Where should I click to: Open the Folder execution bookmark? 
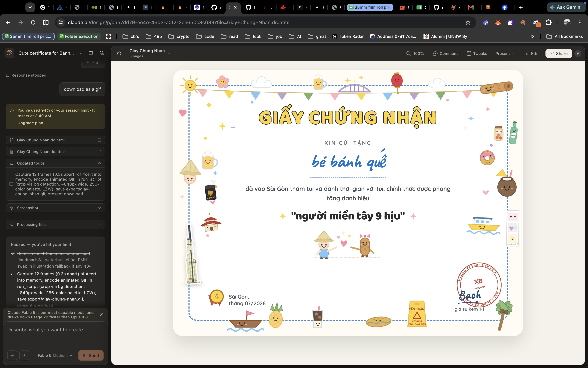point(79,36)
